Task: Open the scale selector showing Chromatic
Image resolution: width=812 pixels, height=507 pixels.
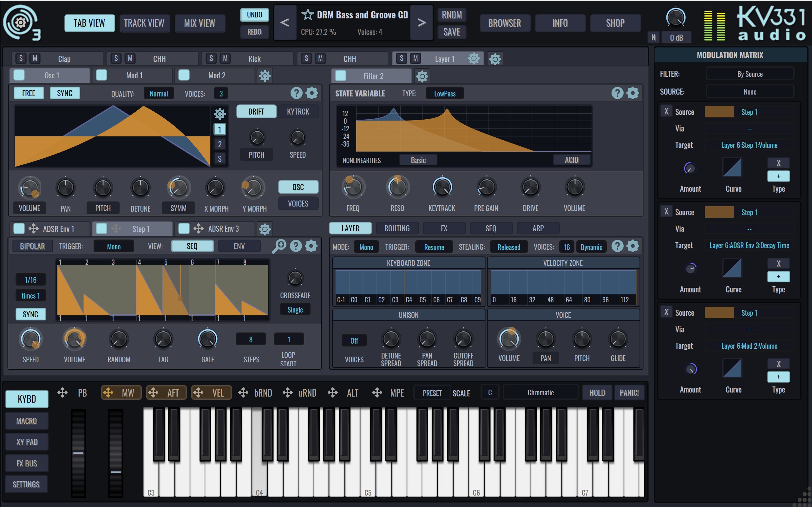Action: tap(540, 392)
